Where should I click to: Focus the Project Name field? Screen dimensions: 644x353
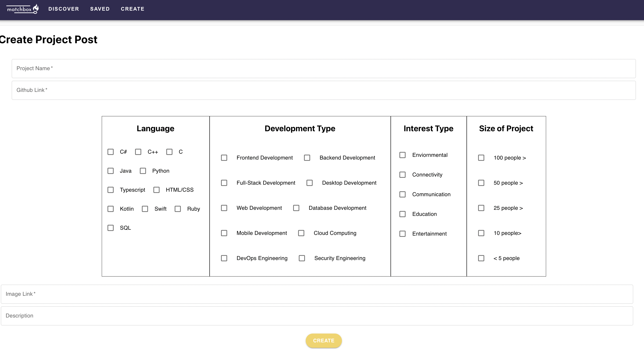324,69
